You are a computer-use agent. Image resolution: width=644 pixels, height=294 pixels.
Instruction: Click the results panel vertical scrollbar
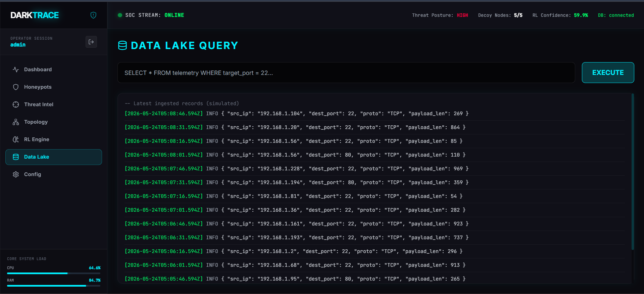633,172
